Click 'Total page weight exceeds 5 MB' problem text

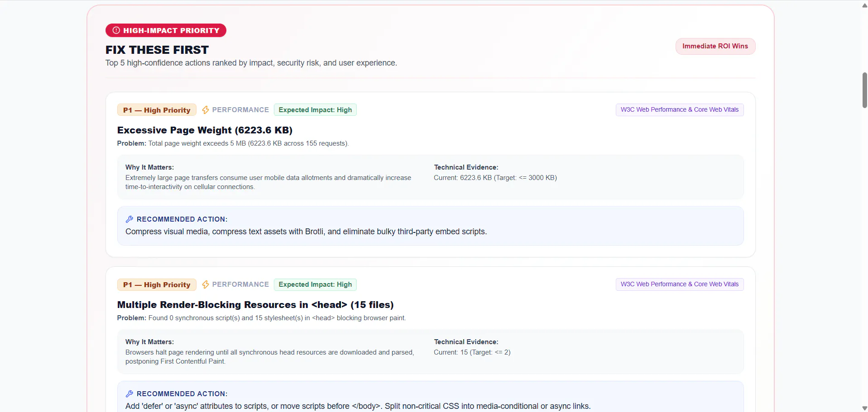[x=249, y=143]
